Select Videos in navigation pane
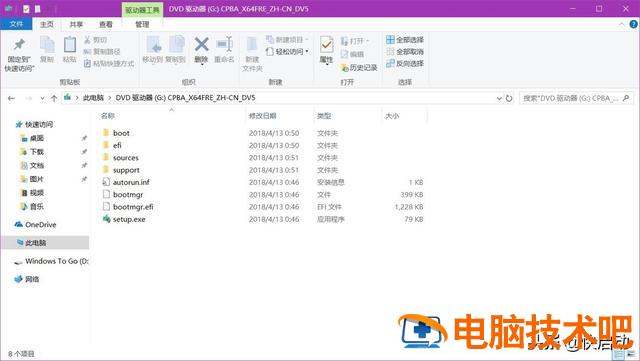This screenshot has width=640, height=361. [37, 193]
